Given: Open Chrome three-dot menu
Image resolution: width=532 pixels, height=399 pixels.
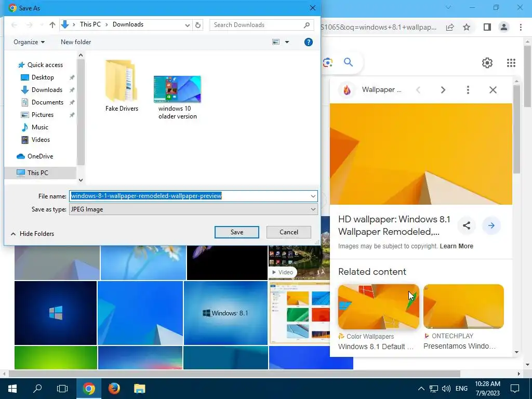Looking at the screenshot, I should [521, 27].
